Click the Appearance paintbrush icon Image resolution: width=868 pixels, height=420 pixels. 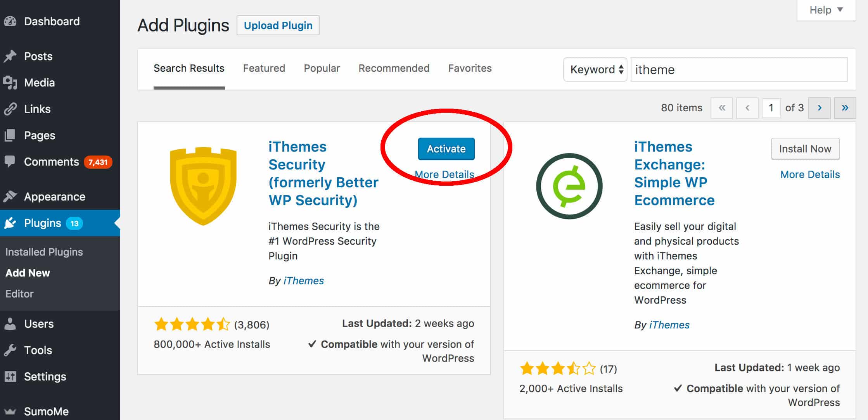coord(10,197)
